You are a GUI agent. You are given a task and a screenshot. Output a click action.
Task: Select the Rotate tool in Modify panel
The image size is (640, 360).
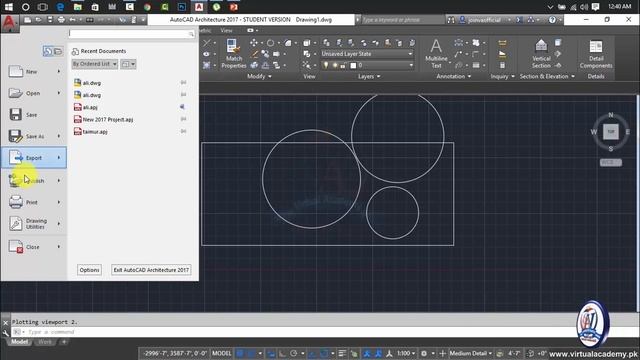point(270,43)
